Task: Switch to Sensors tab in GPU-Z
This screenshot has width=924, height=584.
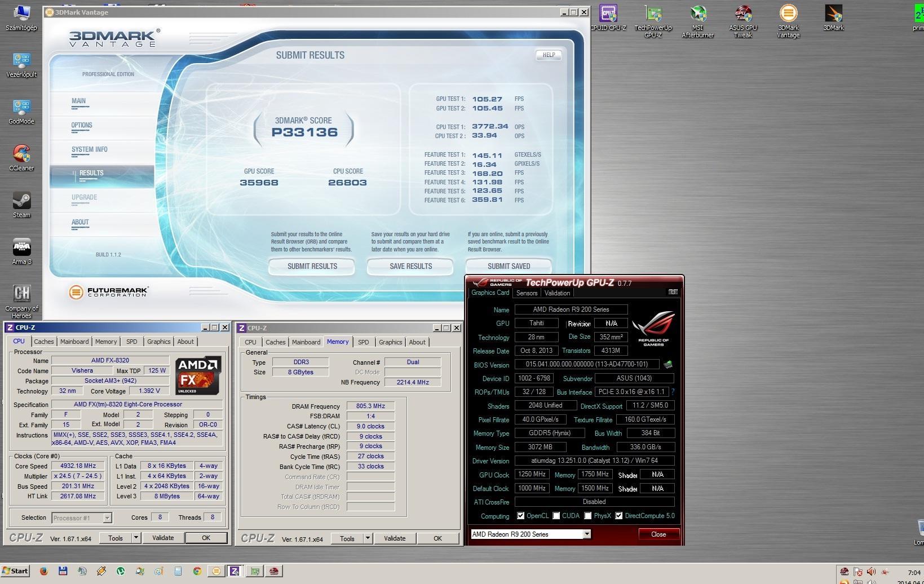Action: [527, 293]
